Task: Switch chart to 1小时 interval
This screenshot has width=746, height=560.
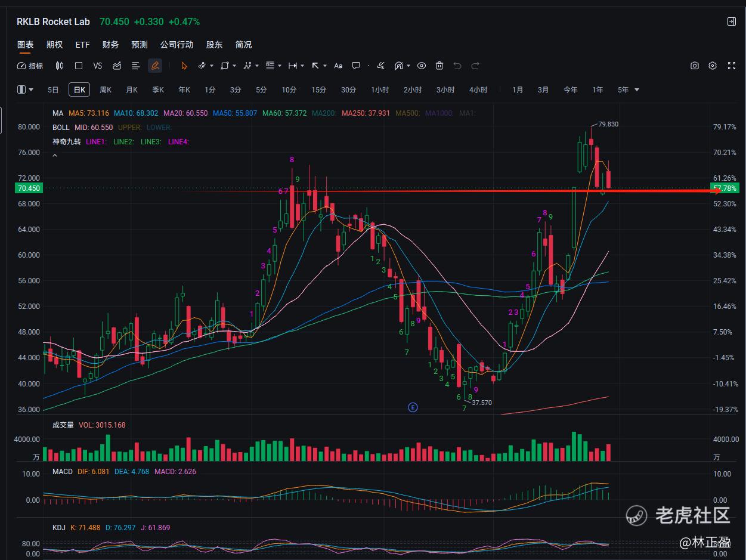Action: coord(380,89)
